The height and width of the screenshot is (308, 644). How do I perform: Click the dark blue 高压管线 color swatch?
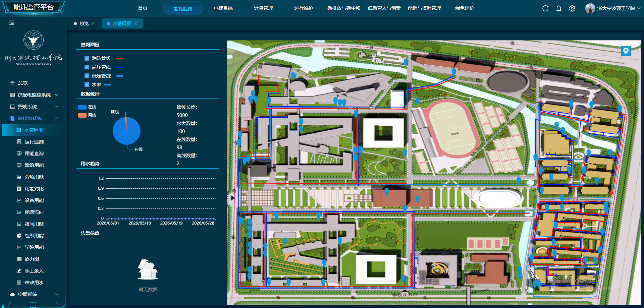120,67
